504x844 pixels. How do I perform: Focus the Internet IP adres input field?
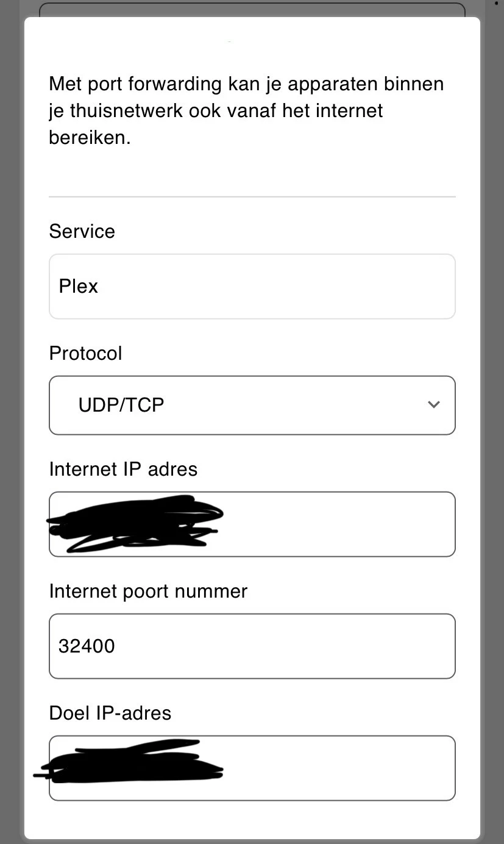click(x=335, y=524)
